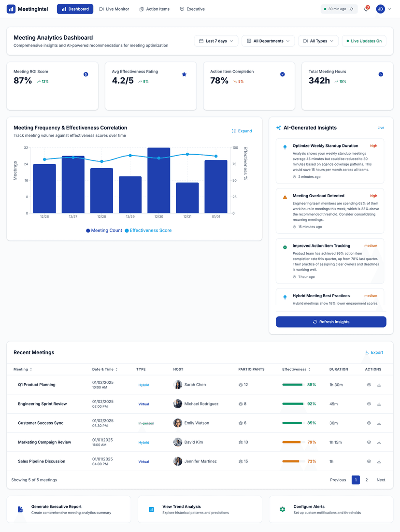This screenshot has width=400, height=532.
Task: Click the gear icon on Configure Alerts card
Action: click(282, 509)
